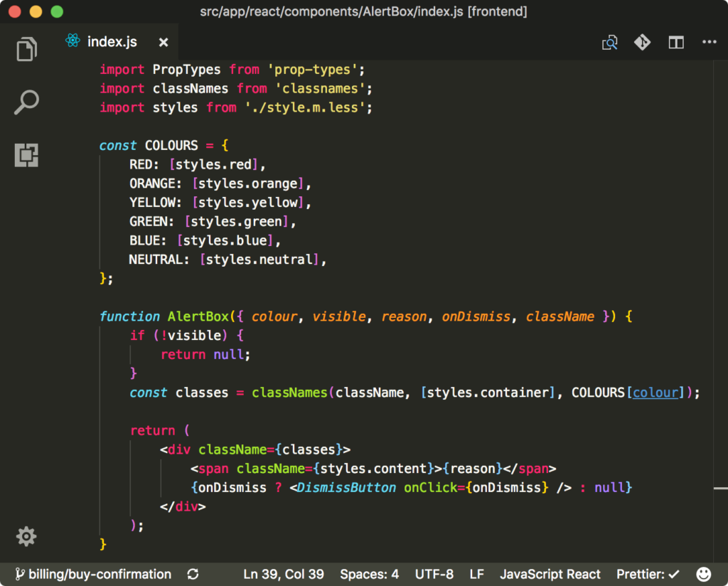Screen dimensions: 728x586
Task: Open more actions menu with ellipsis button
Action: pyautogui.click(x=709, y=42)
